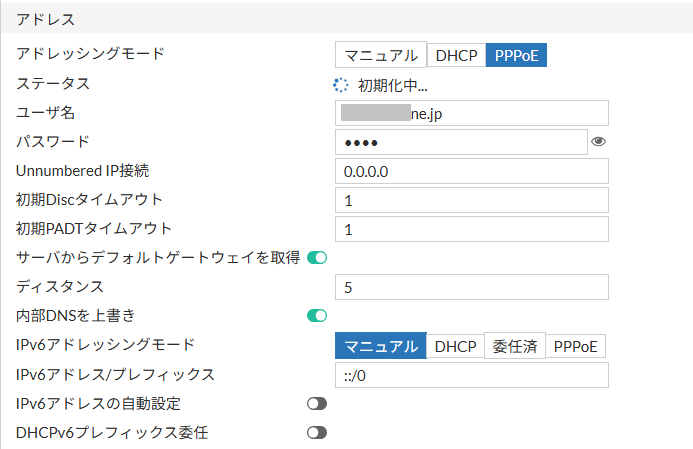
Task: Choose マニュアル for IPv6 addressing mode
Action: click(x=381, y=346)
